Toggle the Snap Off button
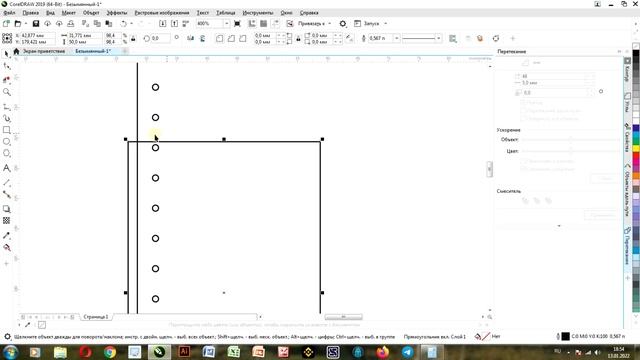The image size is (640, 360). pyautogui.click(x=289, y=24)
